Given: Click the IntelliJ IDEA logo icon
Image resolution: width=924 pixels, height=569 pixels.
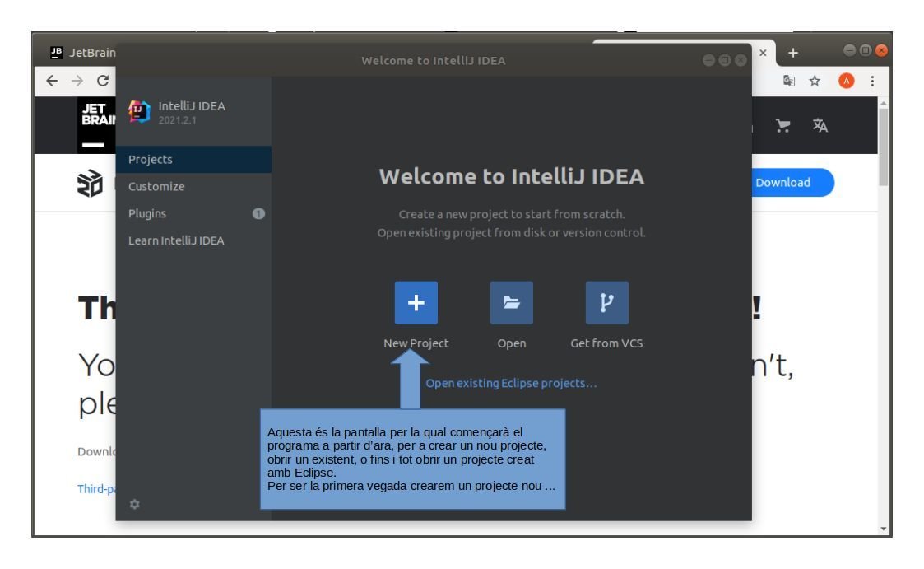Looking at the screenshot, I should (x=140, y=111).
